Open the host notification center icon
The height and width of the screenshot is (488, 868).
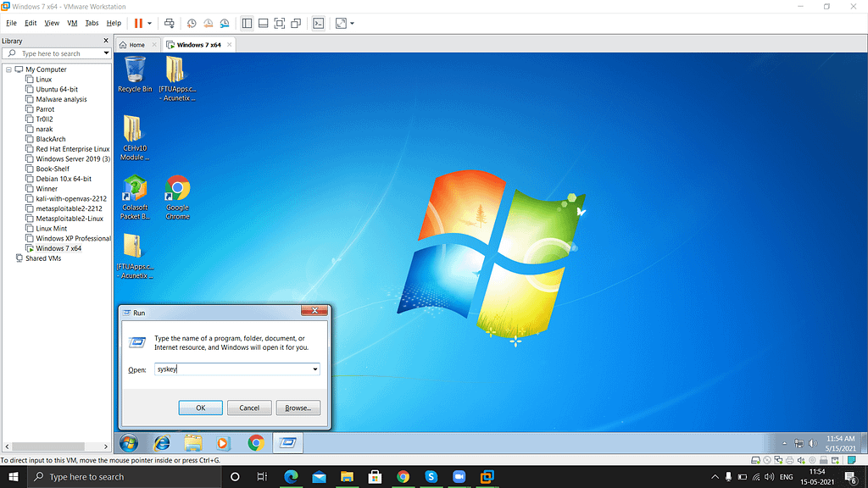point(851,477)
